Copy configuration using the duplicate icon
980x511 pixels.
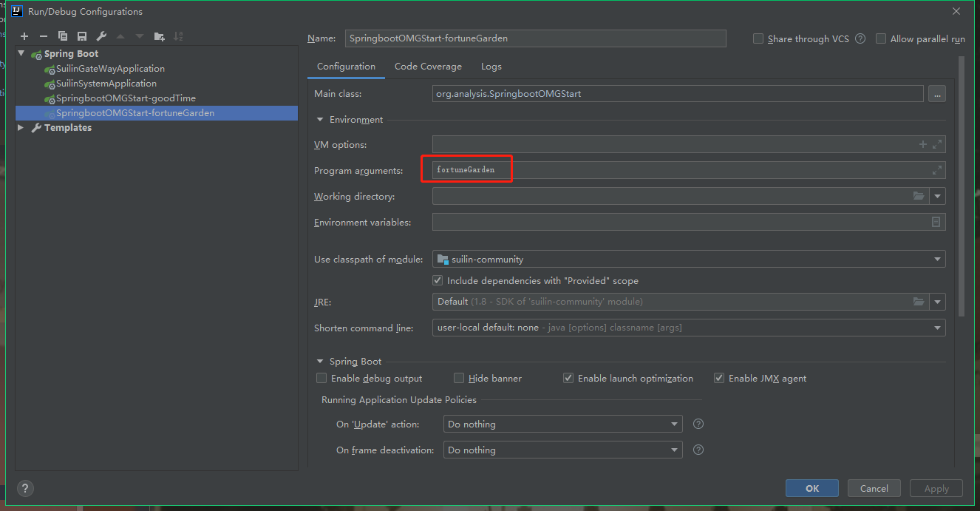(63, 36)
